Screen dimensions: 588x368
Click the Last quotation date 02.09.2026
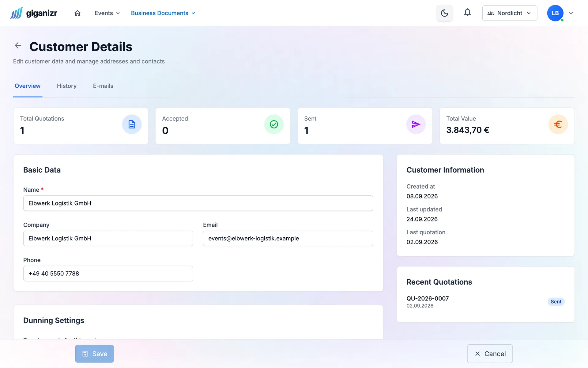pos(422,242)
